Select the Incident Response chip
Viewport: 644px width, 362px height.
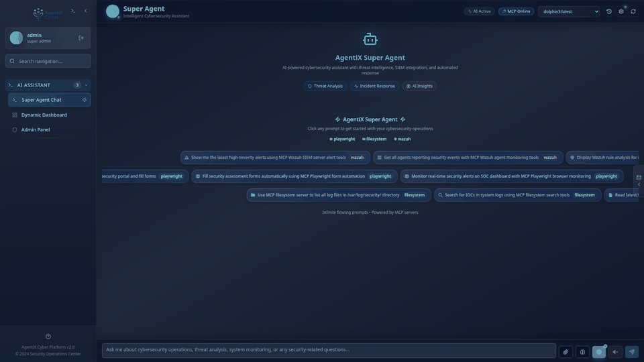pos(374,86)
